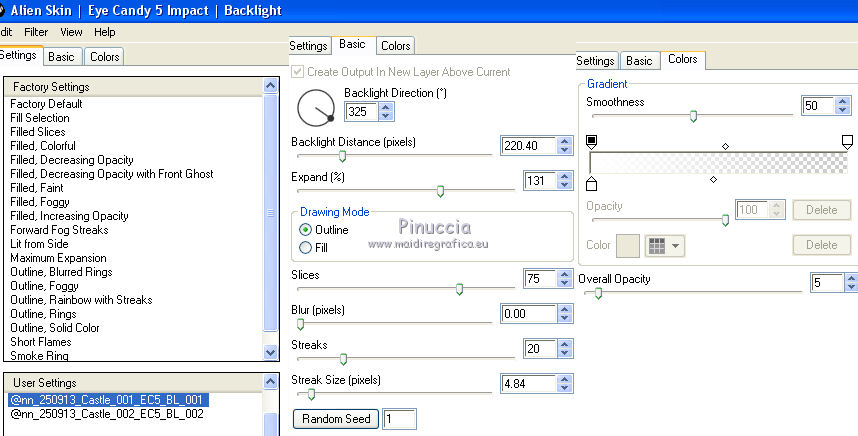Image resolution: width=858 pixels, height=436 pixels.
Task: Select Short Flames preset
Action: click(40, 342)
